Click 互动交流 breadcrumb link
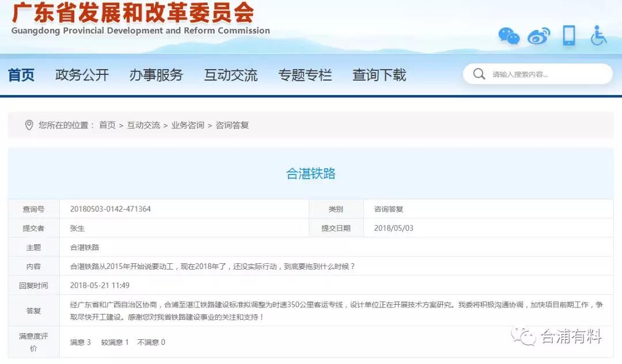The height and width of the screenshot is (364, 622). (x=143, y=125)
